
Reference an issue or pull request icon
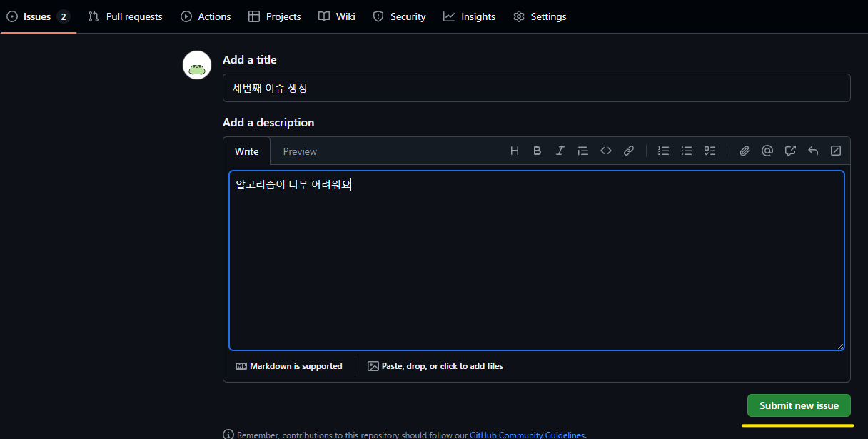pyautogui.click(x=789, y=151)
